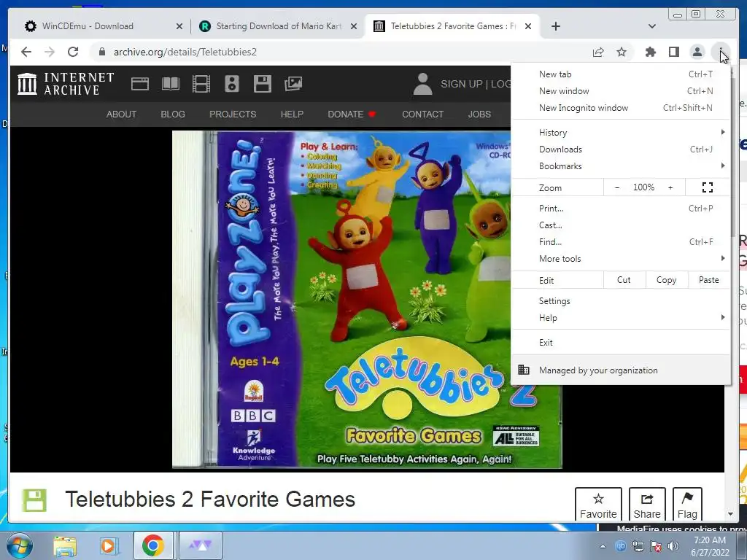Viewport: 747px width, 560px height.
Task: Click Chrome icon in the taskbar
Action: click(153, 545)
